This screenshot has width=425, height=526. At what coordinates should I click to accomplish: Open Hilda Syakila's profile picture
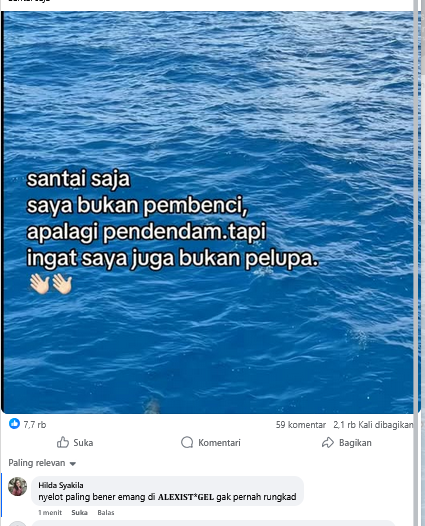[17, 486]
